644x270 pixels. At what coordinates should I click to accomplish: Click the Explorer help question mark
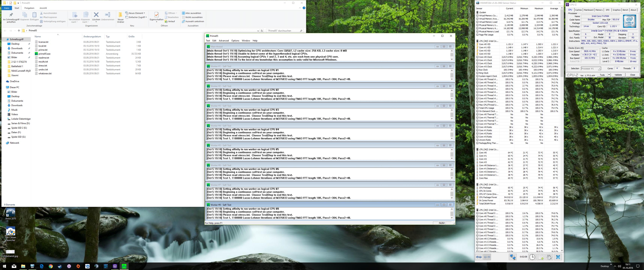[304, 8]
